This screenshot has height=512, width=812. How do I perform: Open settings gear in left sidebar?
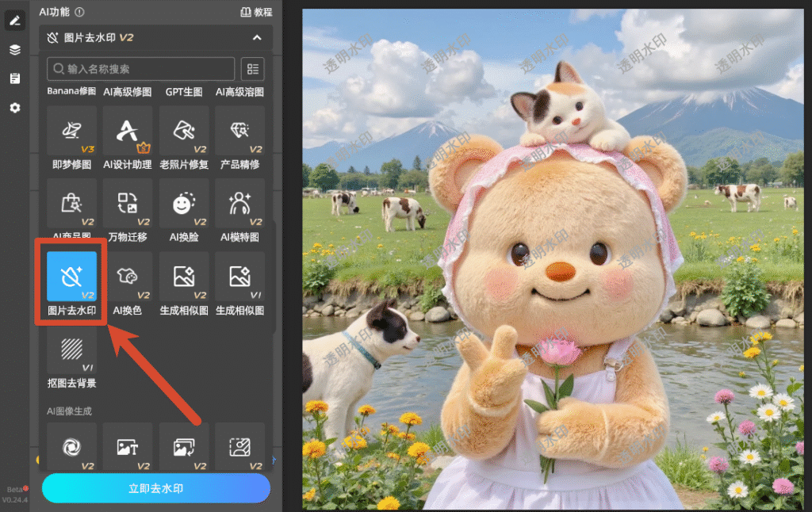(x=15, y=108)
